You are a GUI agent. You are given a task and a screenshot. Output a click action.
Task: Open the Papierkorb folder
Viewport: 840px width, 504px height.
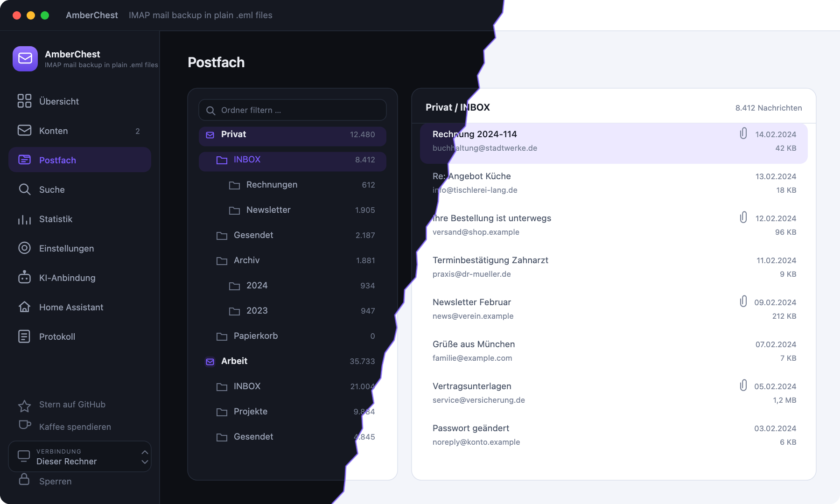coord(293,336)
